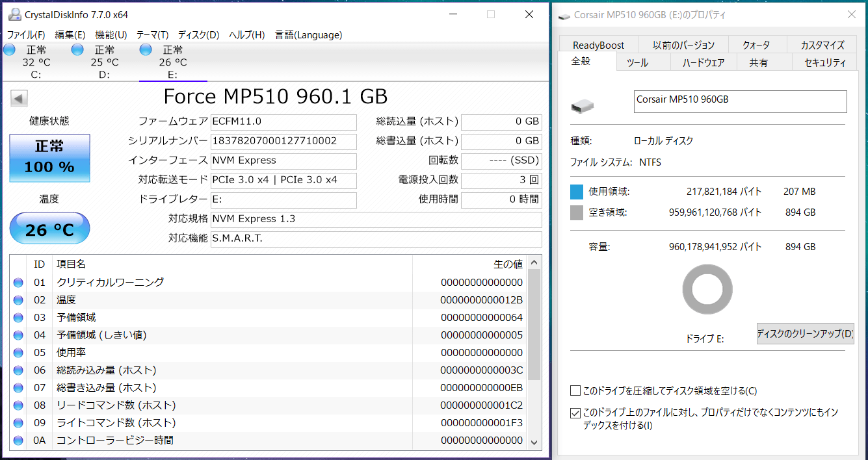
Task: Switch to ハードウェア tab
Action: pos(704,63)
